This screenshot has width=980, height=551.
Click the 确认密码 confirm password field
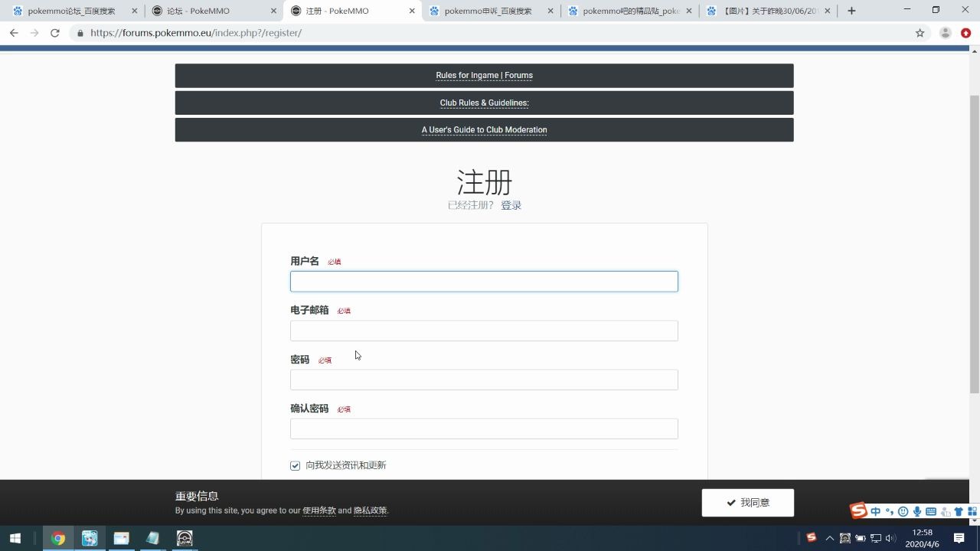(484, 429)
